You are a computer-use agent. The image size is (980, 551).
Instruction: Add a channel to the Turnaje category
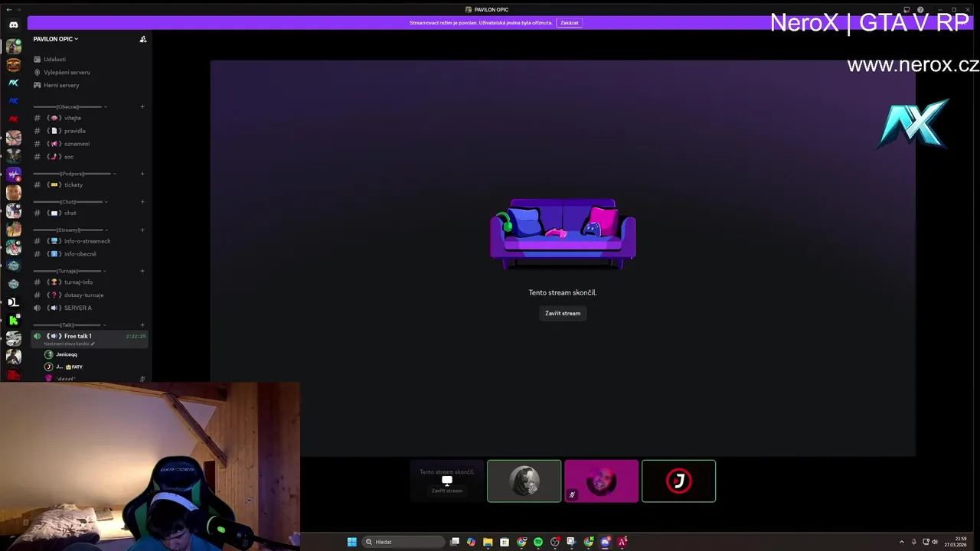pos(142,271)
